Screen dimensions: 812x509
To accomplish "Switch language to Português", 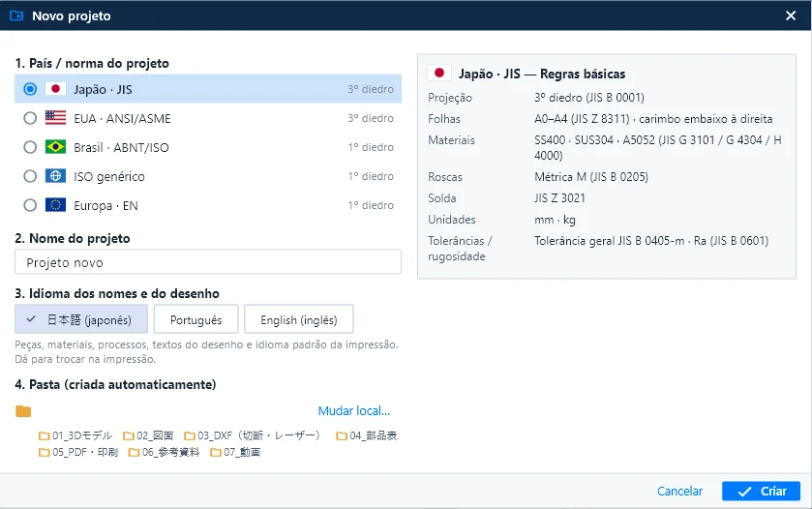I will pyautogui.click(x=195, y=319).
